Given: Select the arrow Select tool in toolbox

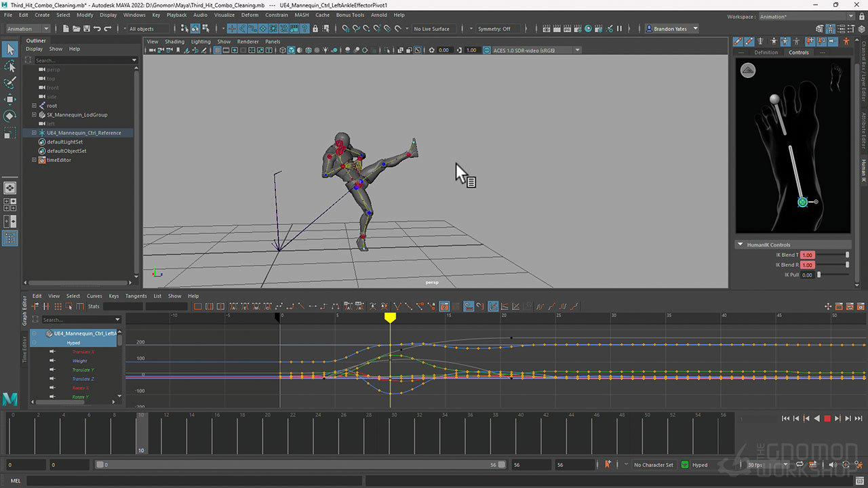Looking at the screenshot, I should pos(10,49).
